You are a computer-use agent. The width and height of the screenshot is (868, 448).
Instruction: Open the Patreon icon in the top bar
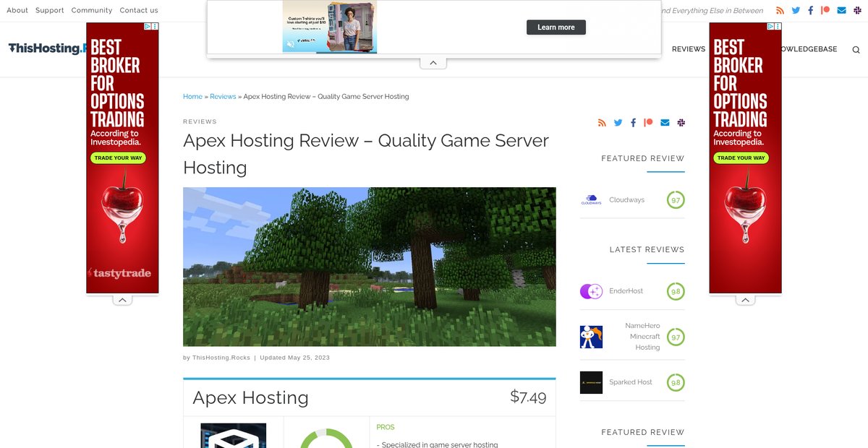[825, 10]
